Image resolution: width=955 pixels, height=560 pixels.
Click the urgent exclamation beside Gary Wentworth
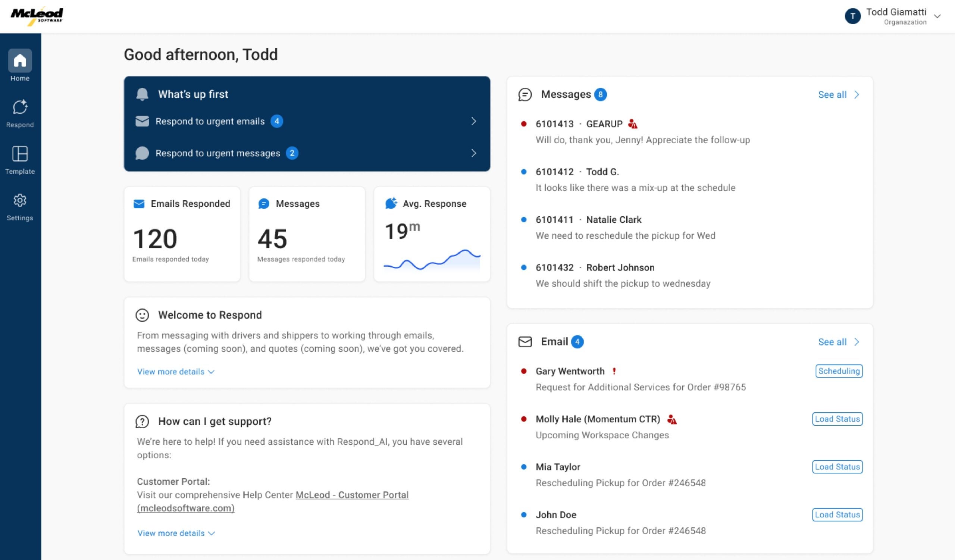pyautogui.click(x=615, y=370)
